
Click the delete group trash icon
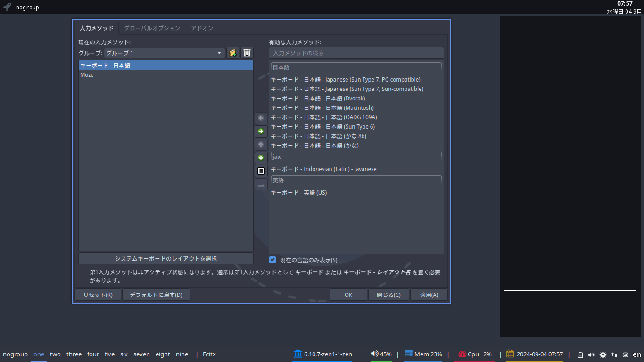pos(247,53)
